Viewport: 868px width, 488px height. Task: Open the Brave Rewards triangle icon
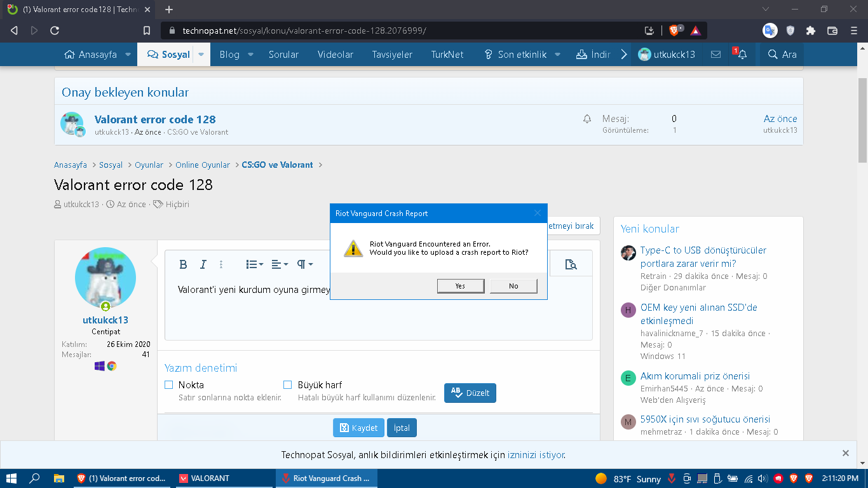click(695, 30)
